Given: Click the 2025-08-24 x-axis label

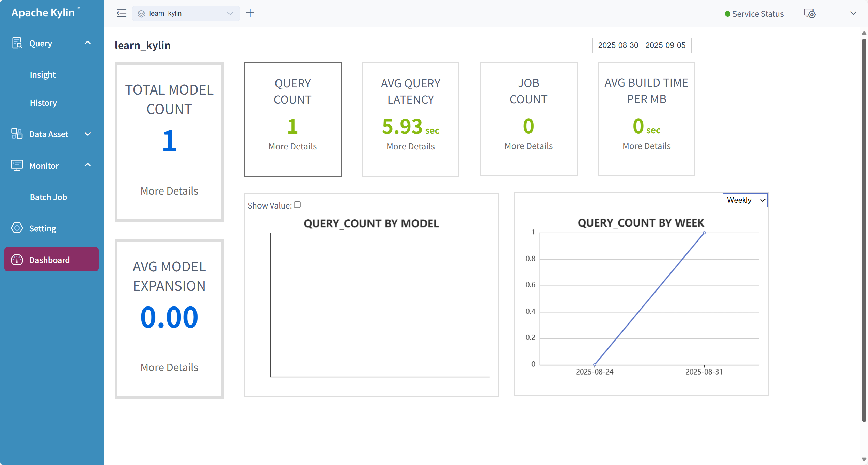Looking at the screenshot, I should (x=595, y=372).
